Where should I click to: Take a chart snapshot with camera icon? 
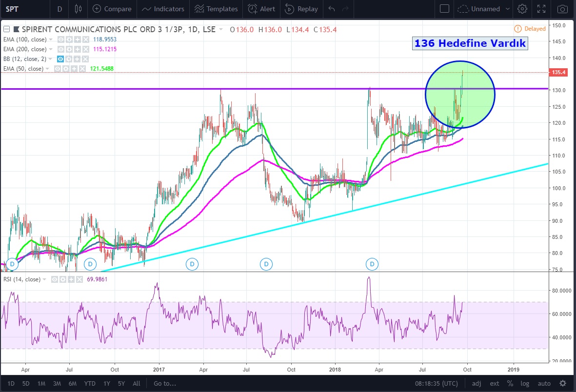pyautogui.click(x=562, y=9)
